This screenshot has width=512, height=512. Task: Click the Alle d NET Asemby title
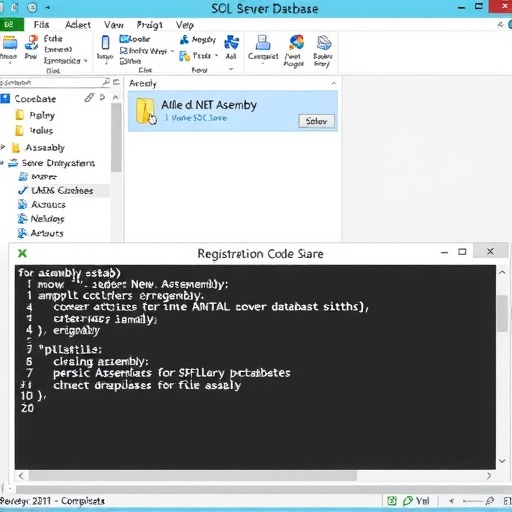(209, 105)
